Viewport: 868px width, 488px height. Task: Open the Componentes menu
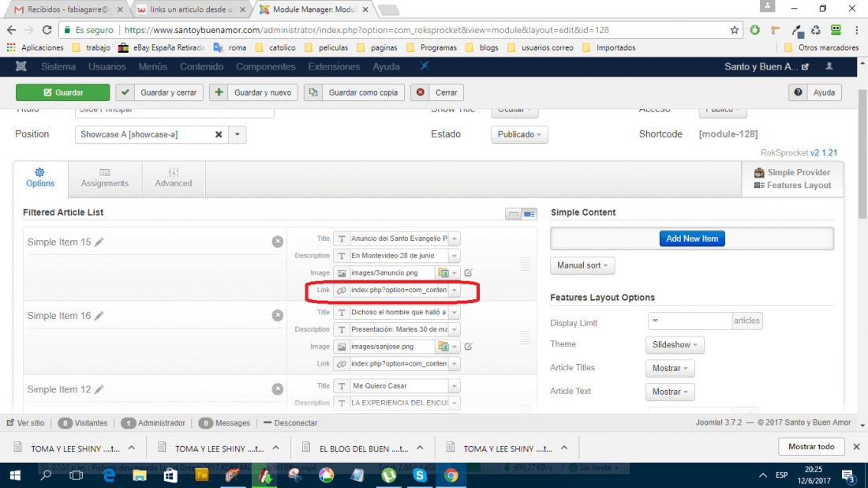266,66
